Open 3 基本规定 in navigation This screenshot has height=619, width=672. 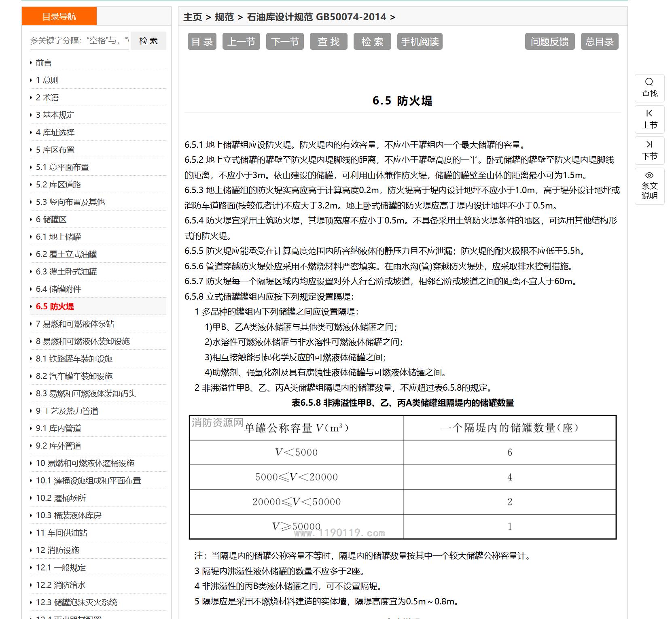[x=55, y=115]
